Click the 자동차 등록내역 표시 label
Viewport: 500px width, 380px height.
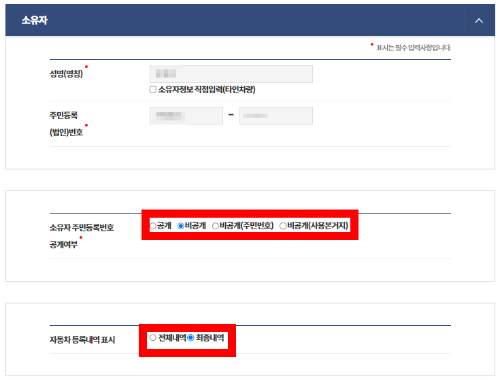[x=82, y=340]
